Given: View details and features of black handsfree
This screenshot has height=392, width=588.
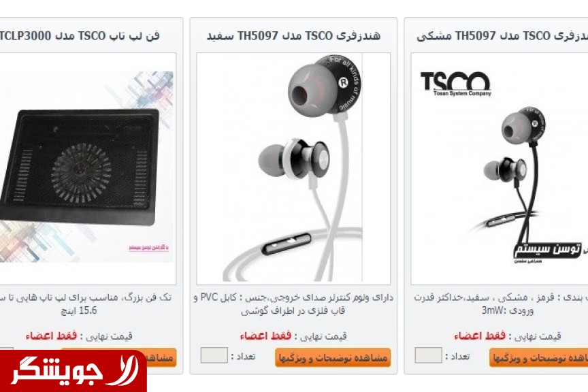Looking at the screenshot, I should (x=538, y=357).
